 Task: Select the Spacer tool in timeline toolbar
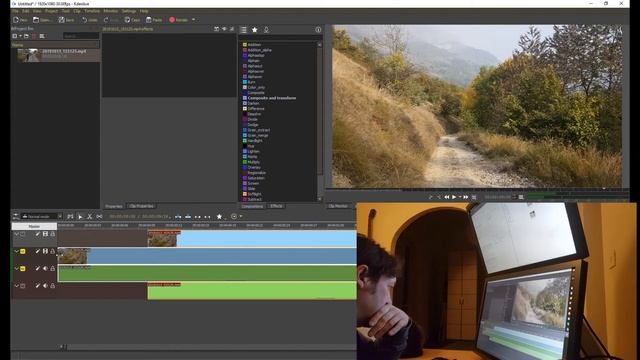click(99, 216)
